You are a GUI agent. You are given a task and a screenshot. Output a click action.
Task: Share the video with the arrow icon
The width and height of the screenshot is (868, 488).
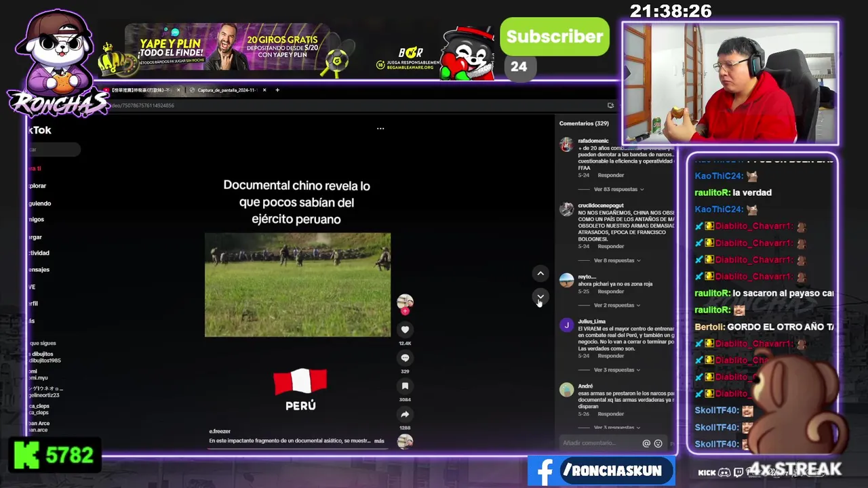point(405,414)
